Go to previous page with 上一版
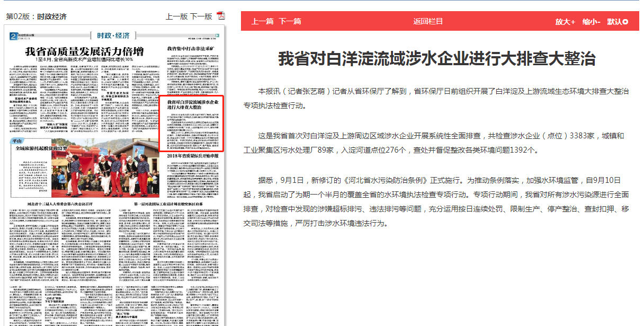Viewport: 644px width, 326px height. (176, 16)
